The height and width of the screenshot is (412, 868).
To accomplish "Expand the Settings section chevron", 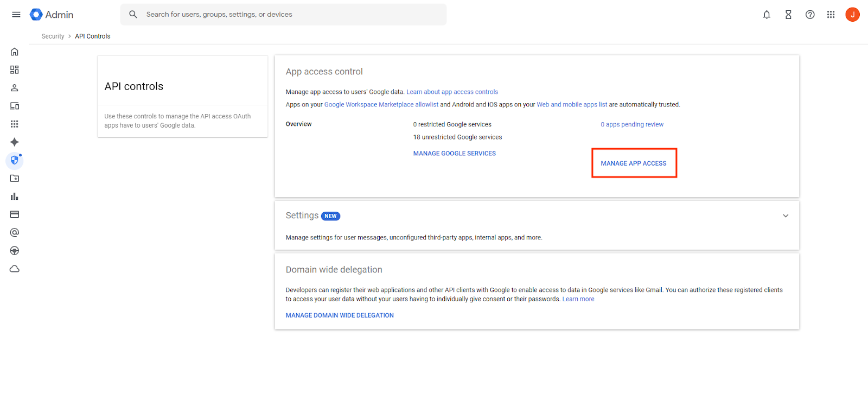I will click(786, 215).
